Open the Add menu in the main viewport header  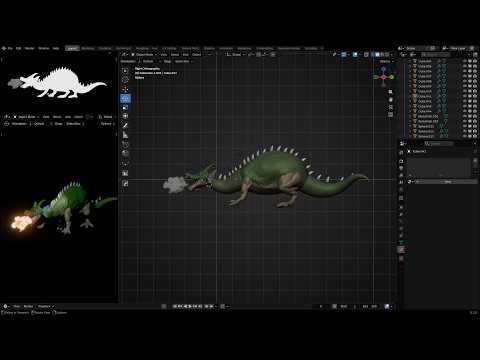[x=186, y=54]
